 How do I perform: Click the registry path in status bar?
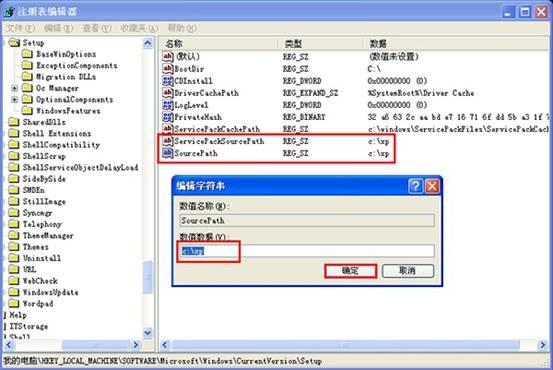pyautogui.click(x=163, y=361)
